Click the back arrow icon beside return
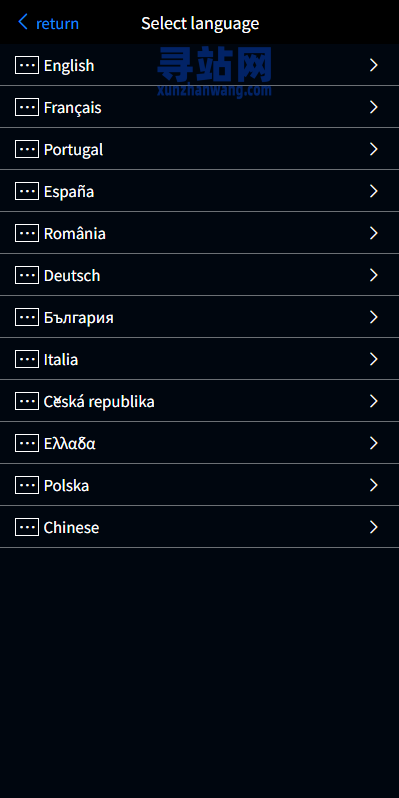Viewport: 399px width, 798px height. pos(23,22)
